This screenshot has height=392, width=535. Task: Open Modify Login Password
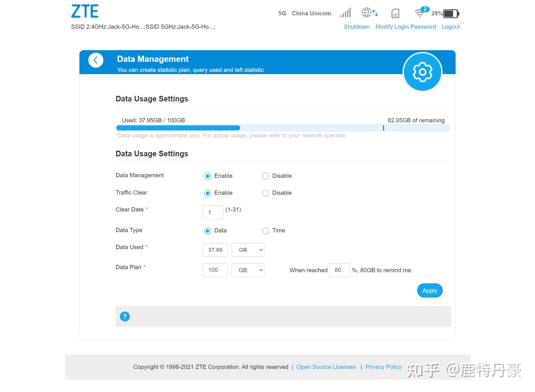405,27
